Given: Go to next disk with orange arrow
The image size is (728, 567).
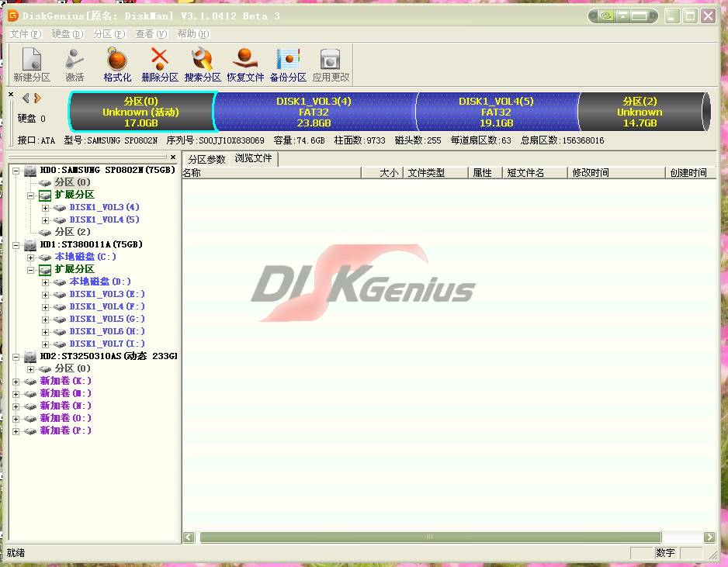Looking at the screenshot, I should [37, 98].
